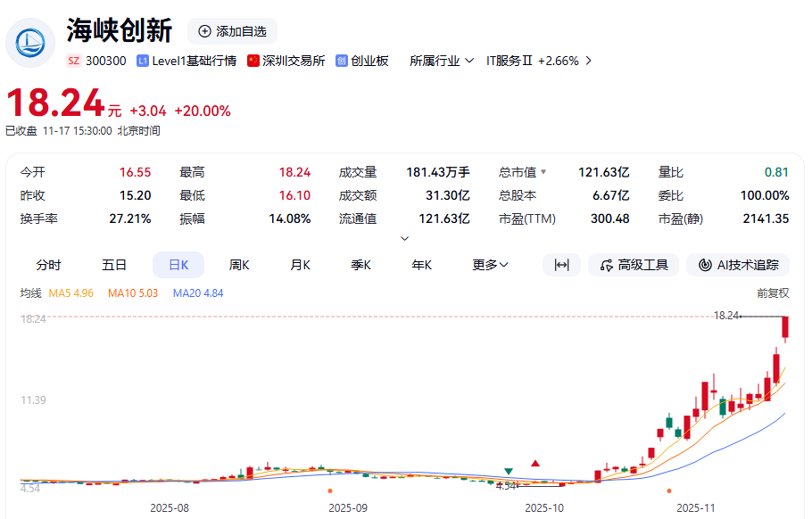Click the 深圳交易所 flag icon
Image resolution: width=812 pixels, height=519 pixels.
tap(253, 61)
